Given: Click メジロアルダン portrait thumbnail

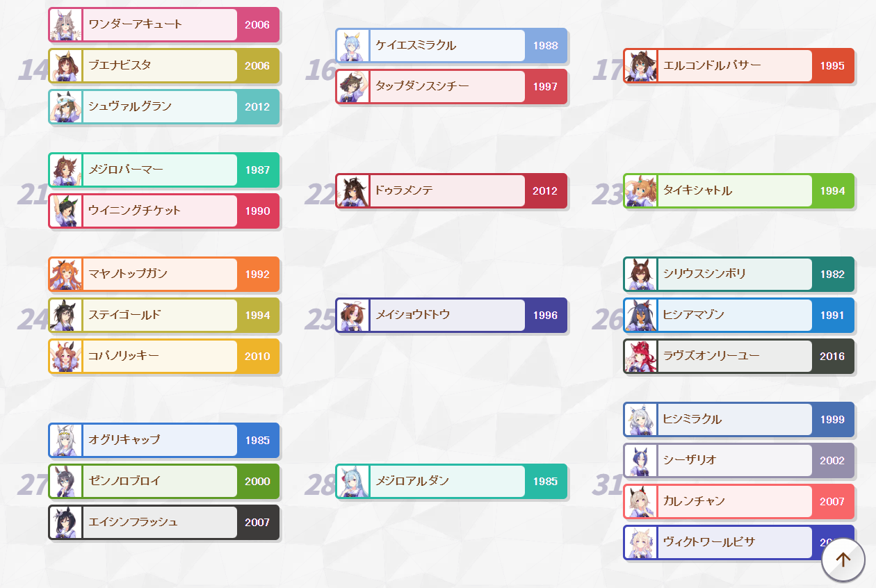Looking at the screenshot, I should click(353, 482).
